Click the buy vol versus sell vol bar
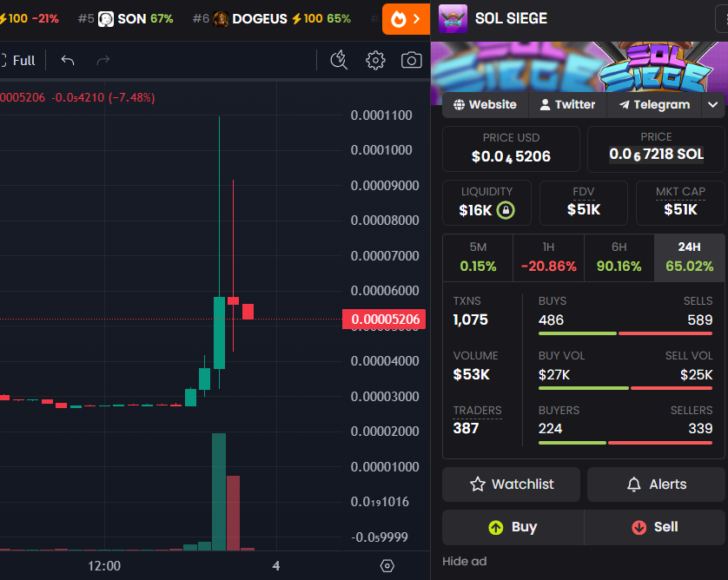This screenshot has width=728, height=580. (x=625, y=388)
